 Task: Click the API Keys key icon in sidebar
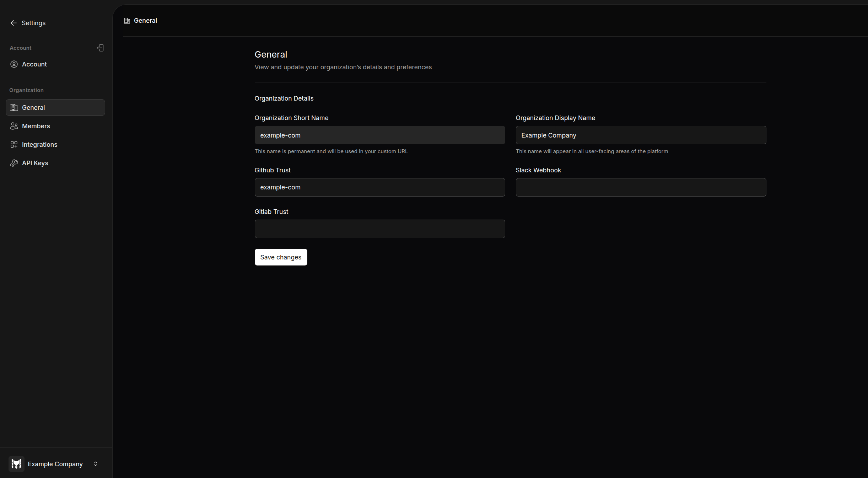pyautogui.click(x=14, y=163)
